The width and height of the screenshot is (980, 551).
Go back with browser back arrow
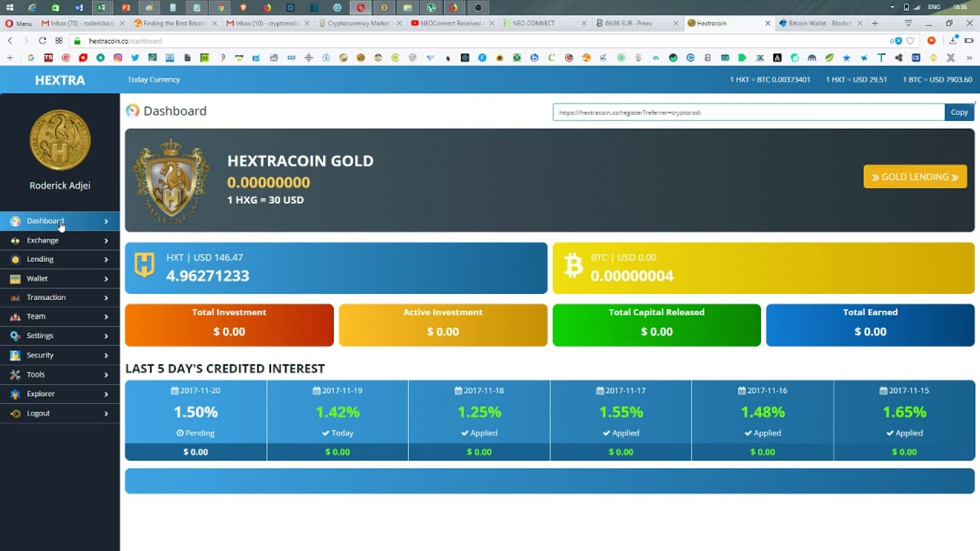click(10, 41)
